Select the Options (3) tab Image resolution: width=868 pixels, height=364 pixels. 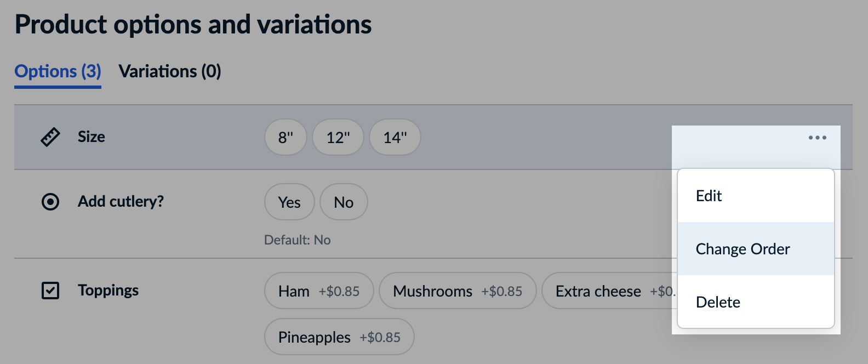(x=58, y=71)
